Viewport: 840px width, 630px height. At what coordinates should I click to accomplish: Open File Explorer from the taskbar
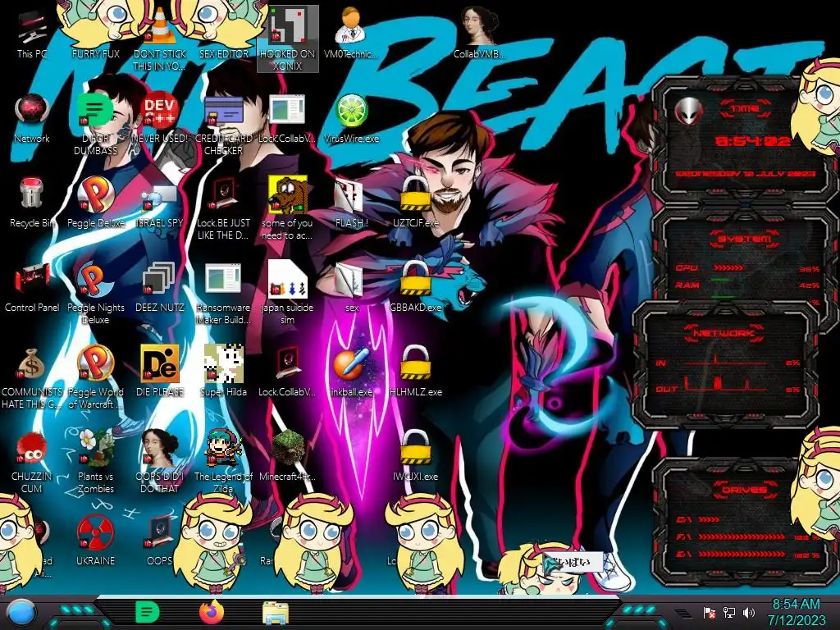point(276,613)
